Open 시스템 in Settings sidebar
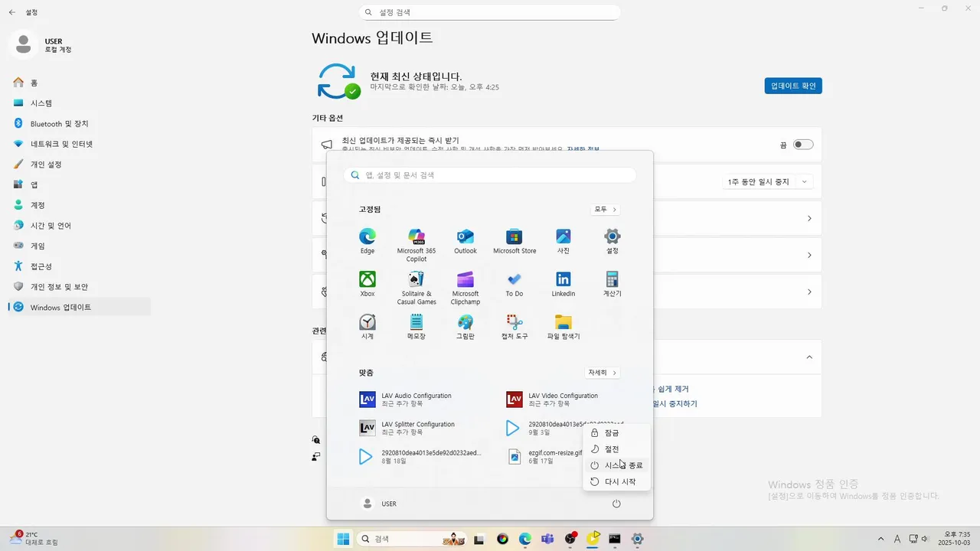This screenshot has height=551, width=980. (x=80, y=103)
